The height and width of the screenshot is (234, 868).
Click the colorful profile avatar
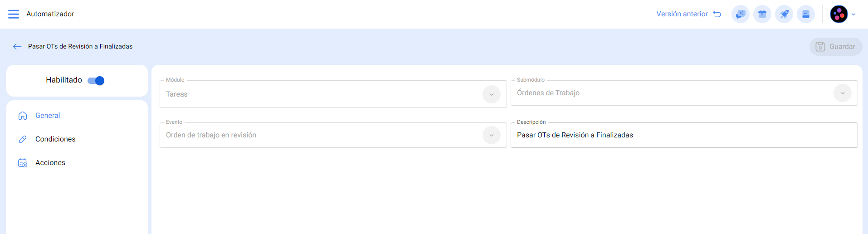(x=839, y=14)
